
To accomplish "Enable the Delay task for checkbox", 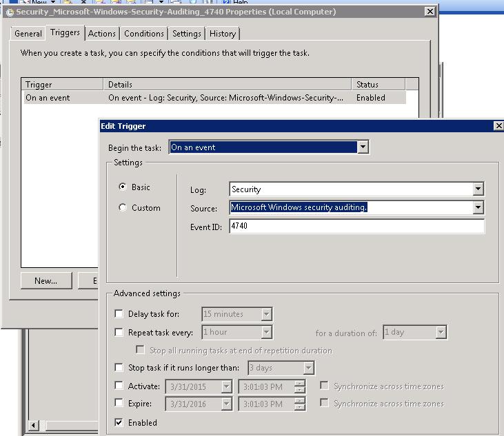I will pyautogui.click(x=119, y=314).
